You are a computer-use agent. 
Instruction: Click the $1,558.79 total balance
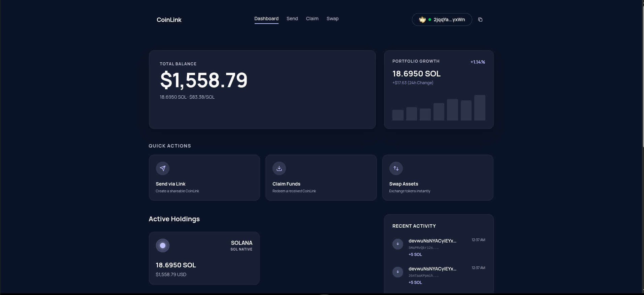(204, 80)
